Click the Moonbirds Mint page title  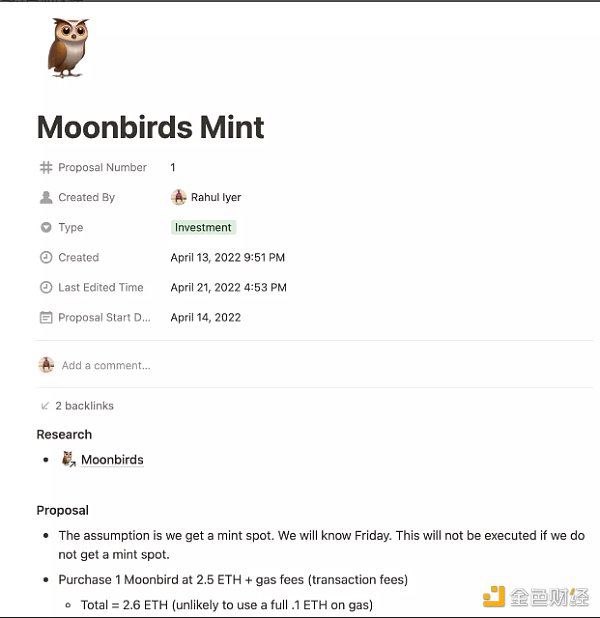tap(150, 127)
